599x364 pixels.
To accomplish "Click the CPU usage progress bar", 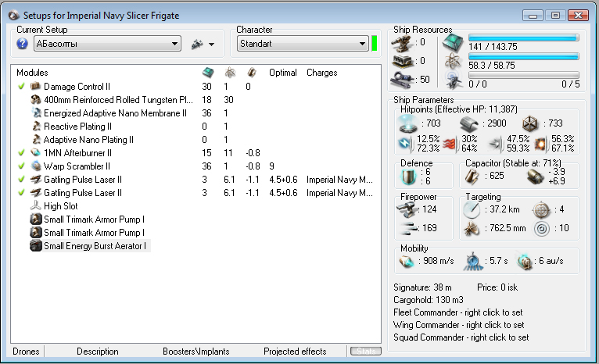I will tap(524, 37).
